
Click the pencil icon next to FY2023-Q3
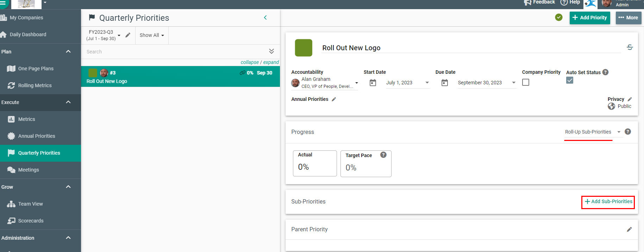(x=128, y=35)
